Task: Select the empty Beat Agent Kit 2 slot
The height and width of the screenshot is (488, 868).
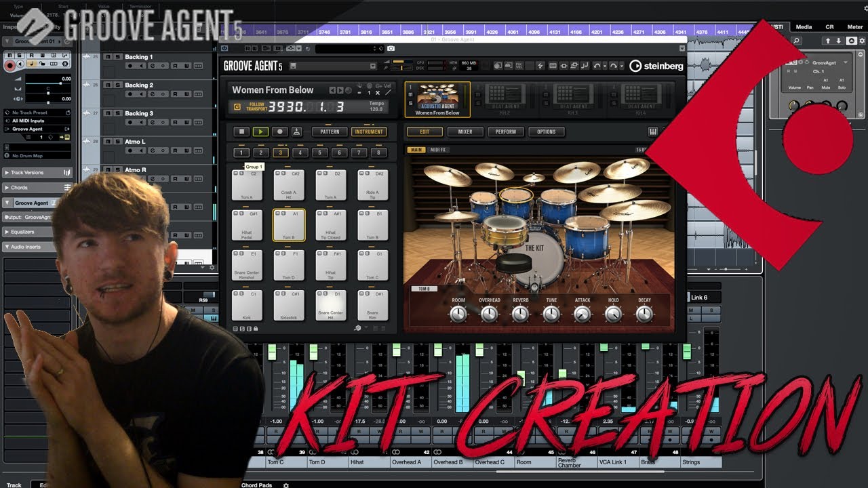Action: 506,99
